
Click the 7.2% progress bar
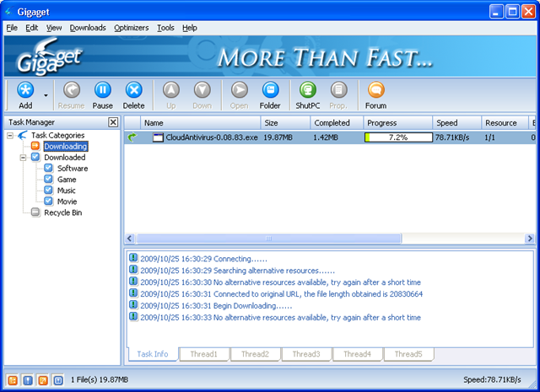click(x=398, y=137)
